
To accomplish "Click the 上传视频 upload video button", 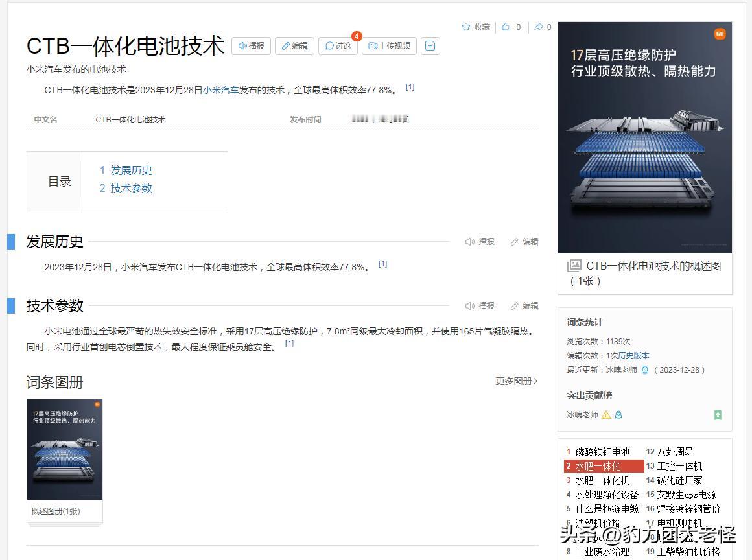I will click(x=389, y=46).
